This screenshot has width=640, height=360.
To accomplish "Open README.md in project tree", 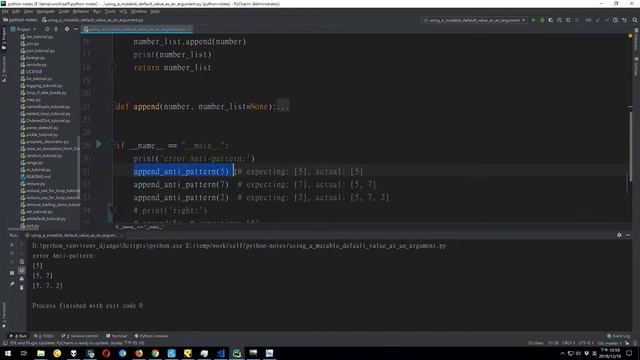I will pos(38,176).
